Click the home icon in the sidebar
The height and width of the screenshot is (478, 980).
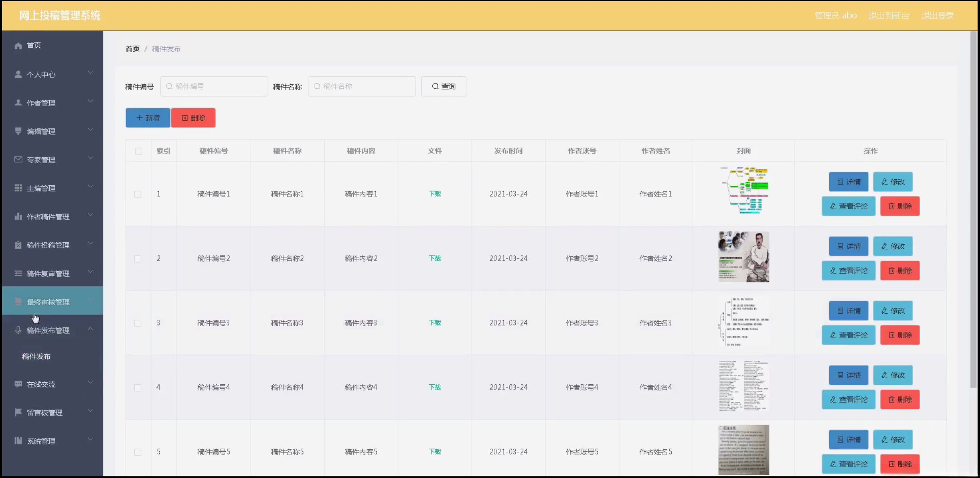18,46
